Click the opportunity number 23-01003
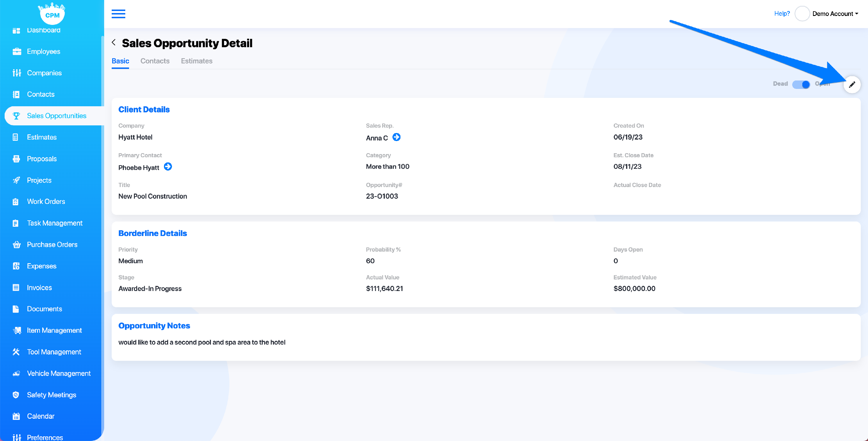The image size is (868, 441). click(382, 196)
